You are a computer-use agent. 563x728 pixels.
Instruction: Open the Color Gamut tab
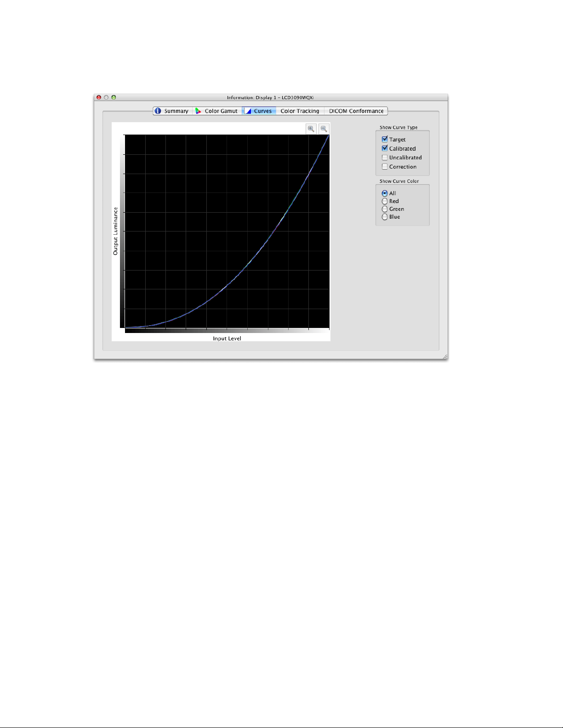click(217, 111)
